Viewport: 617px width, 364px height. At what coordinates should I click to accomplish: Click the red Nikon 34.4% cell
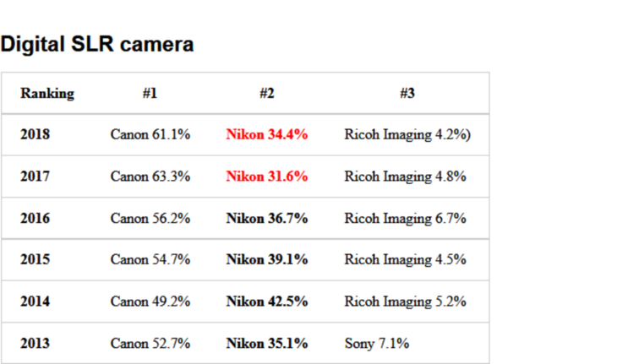click(x=267, y=134)
